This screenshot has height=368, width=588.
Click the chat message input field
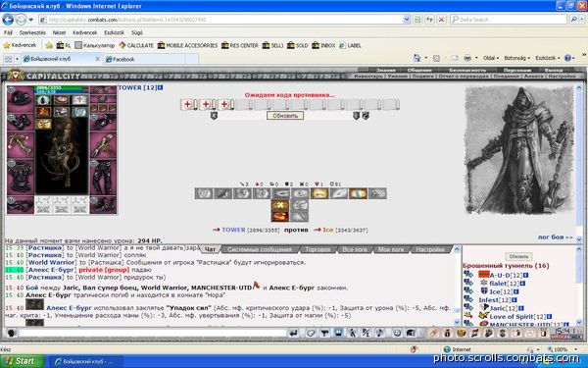(x=153, y=333)
